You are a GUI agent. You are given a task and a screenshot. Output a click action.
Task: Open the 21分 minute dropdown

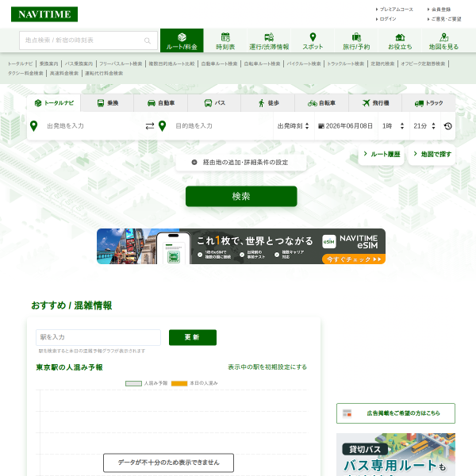tap(425, 126)
